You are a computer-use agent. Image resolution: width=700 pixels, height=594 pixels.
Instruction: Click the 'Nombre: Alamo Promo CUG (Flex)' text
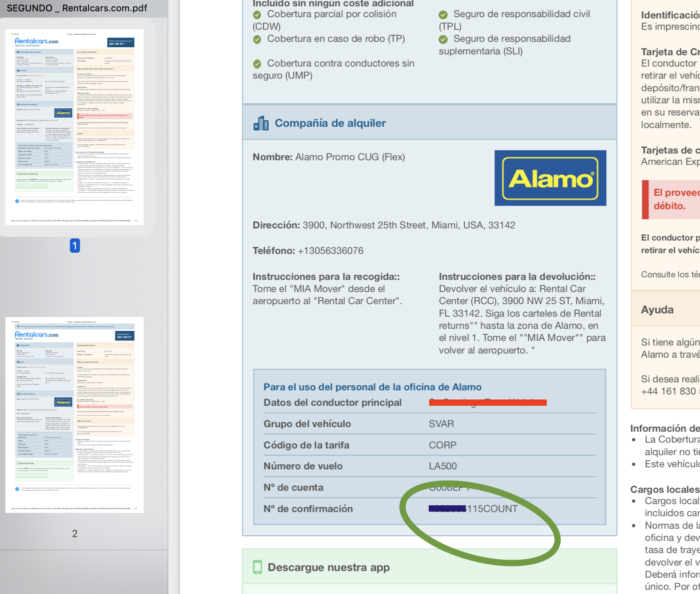(x=329, y=157)
